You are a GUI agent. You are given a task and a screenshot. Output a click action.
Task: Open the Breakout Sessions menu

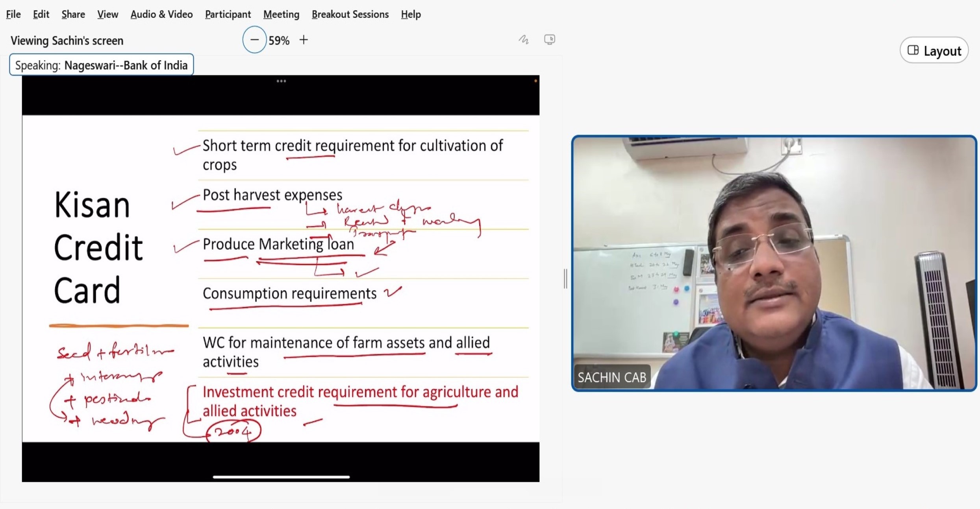(350, 15)
